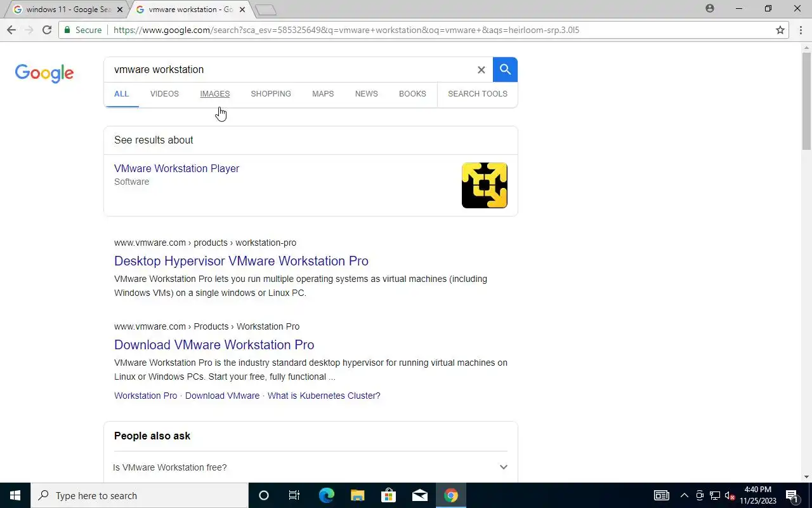
Task: Open the Mail app from the taskbar
Action: [x=419, y=495]
